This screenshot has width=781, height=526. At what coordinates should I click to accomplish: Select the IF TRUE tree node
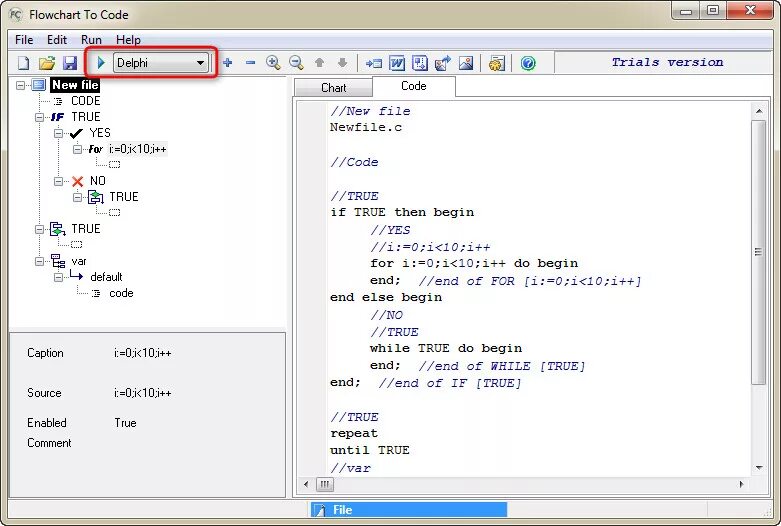click(86, 117)
